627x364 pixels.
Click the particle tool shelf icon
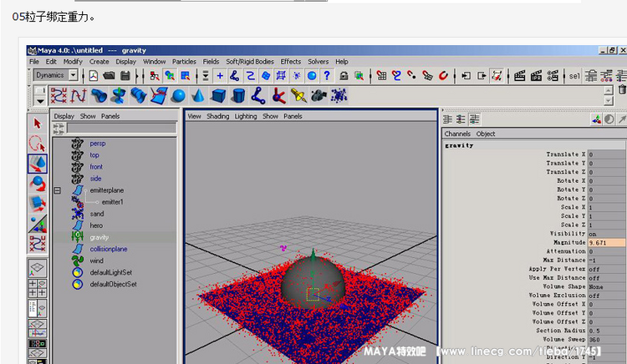tap(339, 96)
